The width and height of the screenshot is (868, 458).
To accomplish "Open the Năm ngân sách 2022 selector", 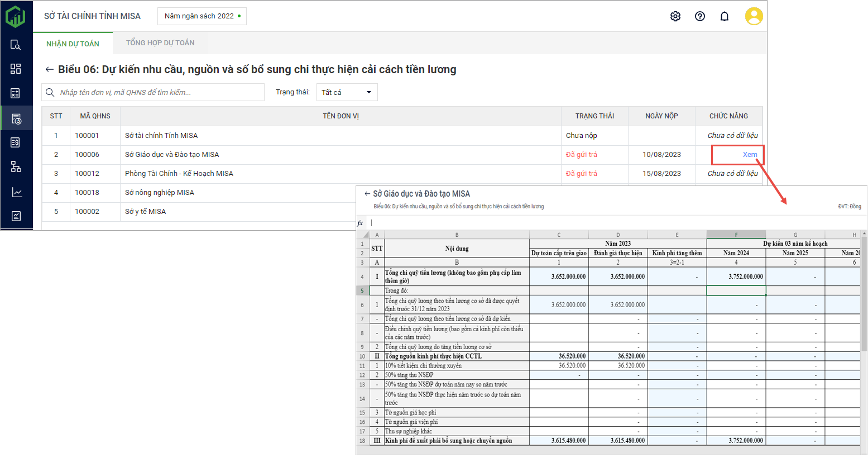I will [202, 16].
